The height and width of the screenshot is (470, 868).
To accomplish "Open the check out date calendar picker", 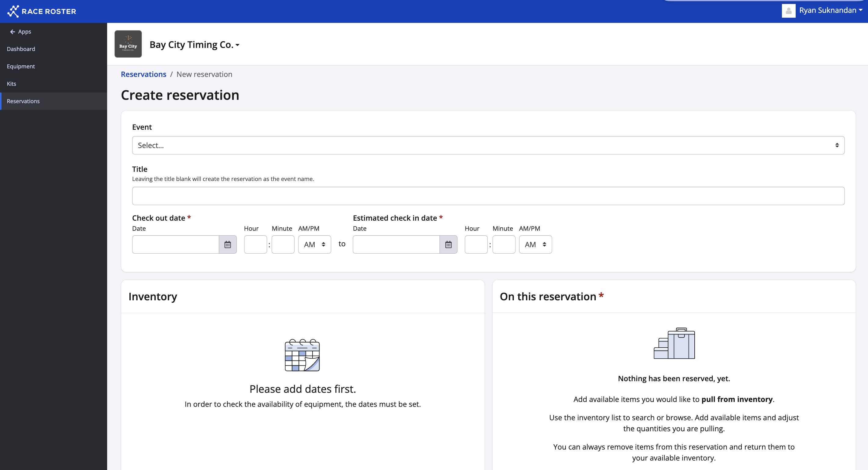I will tap(227, 244).
